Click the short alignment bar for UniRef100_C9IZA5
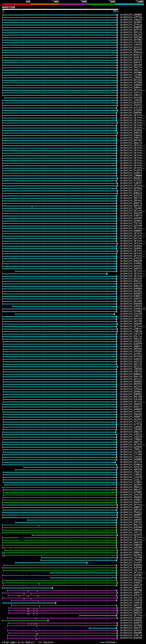 tap(66, 314)
